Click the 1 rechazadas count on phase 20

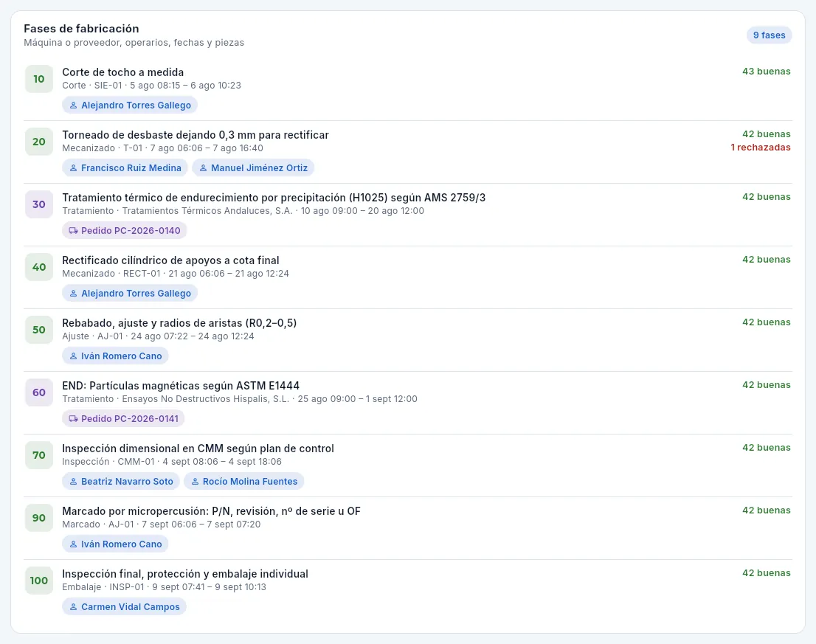pyautogui.click(x=761, y=148)
